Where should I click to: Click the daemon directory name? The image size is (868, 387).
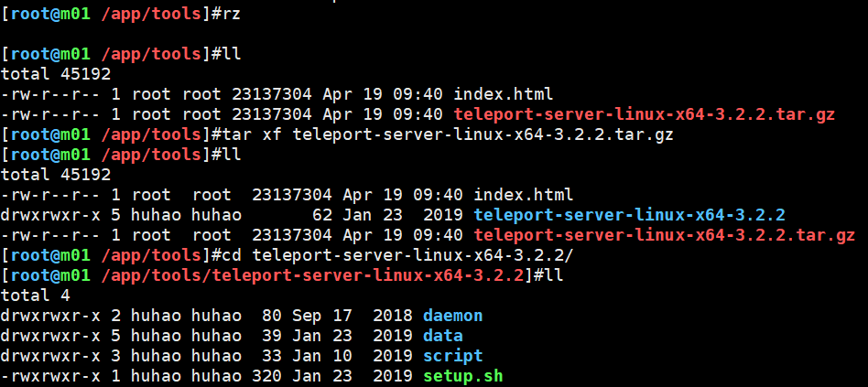click(452, 316)
